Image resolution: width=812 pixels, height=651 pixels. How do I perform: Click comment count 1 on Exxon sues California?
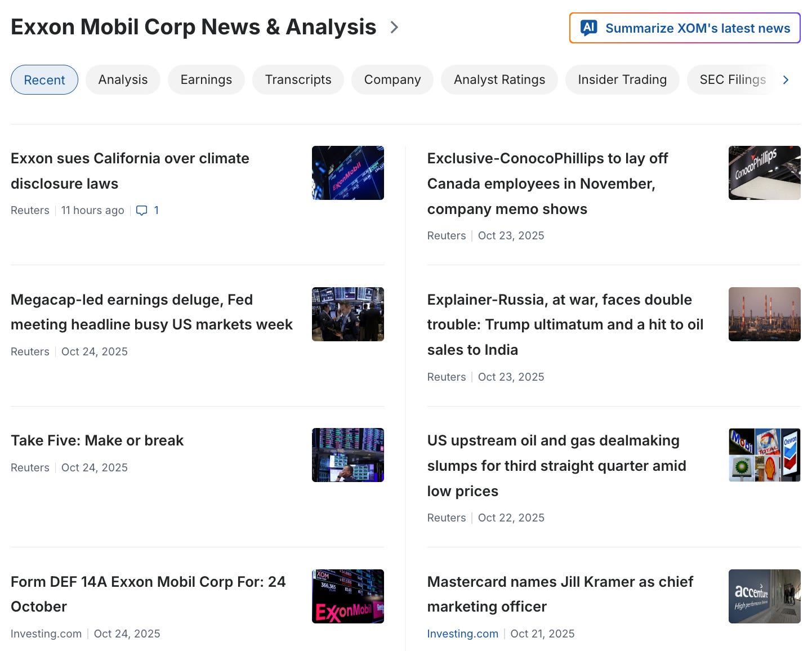(x=156, y=210)
